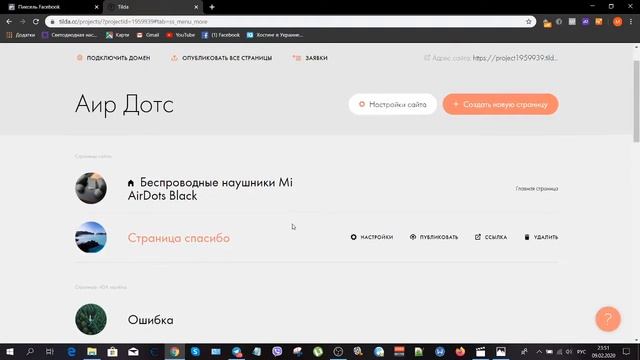Open Task View on the taskbar
640x360 pixels.
(50, 351)
